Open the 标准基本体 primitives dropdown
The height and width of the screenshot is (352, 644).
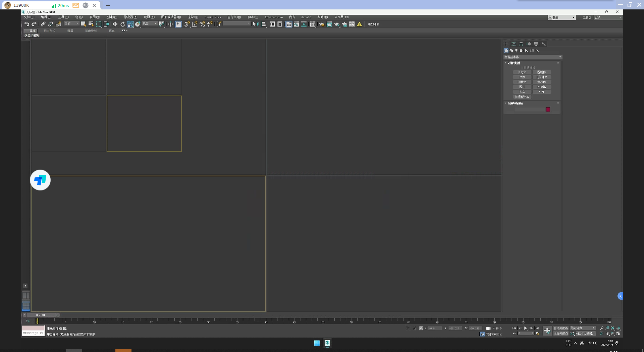(533, 57)
